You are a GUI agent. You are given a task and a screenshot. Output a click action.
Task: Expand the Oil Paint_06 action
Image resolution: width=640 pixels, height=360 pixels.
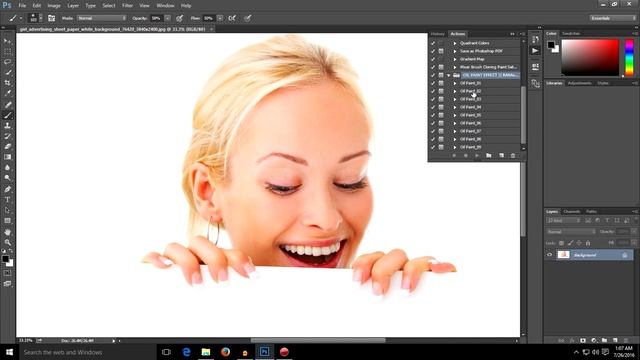point(455,123)
